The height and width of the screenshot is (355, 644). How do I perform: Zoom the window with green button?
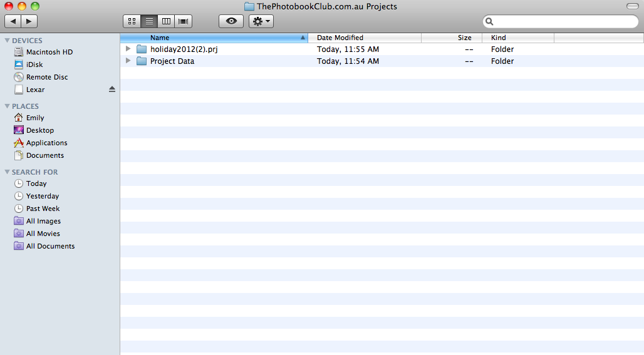point(35,6)
